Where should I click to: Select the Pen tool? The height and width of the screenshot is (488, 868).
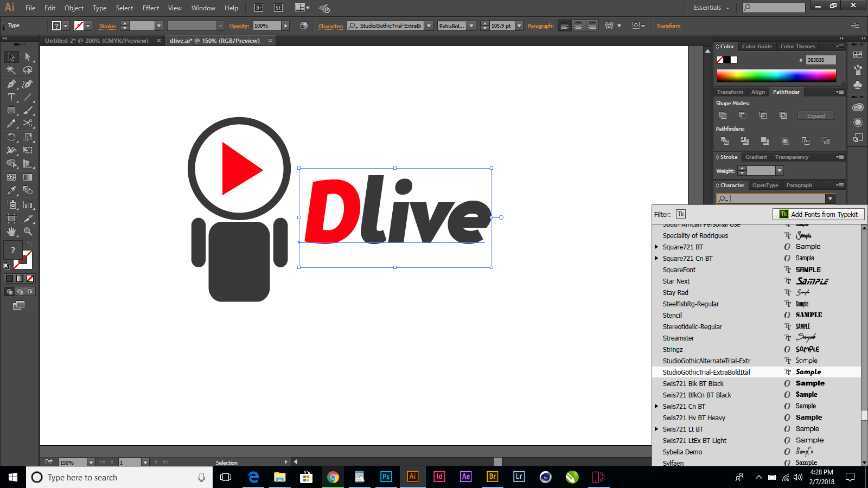coord(10,84)
